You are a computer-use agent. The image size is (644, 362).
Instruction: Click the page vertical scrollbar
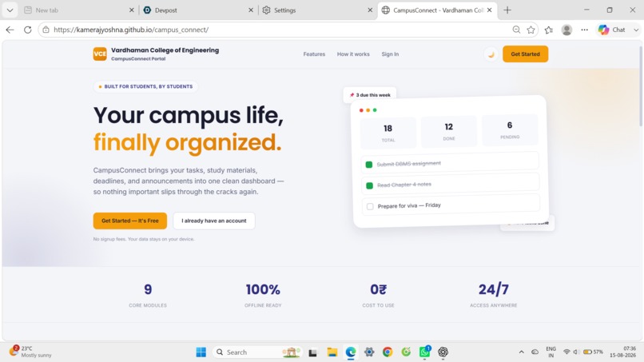click(641, 86)
